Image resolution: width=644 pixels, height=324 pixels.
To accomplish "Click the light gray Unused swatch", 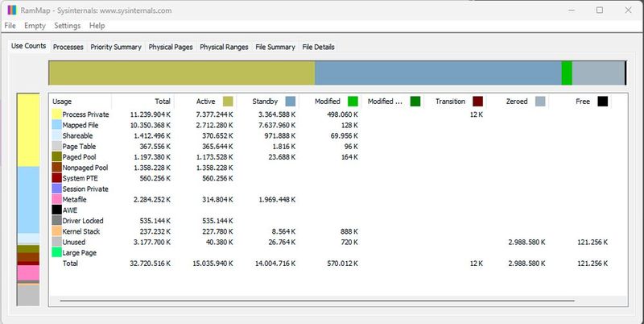I will coord(56,242).
